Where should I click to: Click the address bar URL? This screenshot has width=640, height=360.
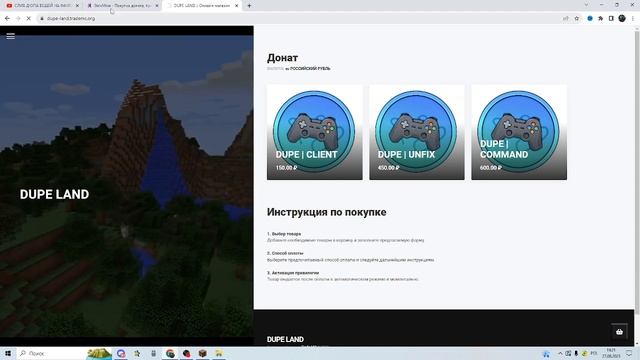(x=71, y=18)
